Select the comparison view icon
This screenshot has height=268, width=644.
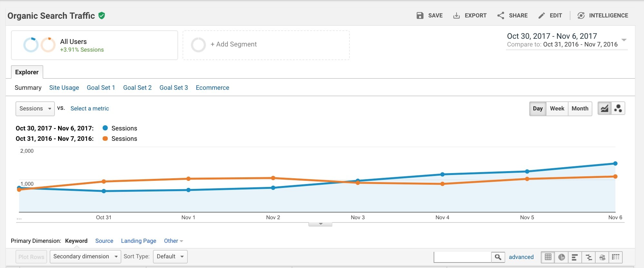589,257
